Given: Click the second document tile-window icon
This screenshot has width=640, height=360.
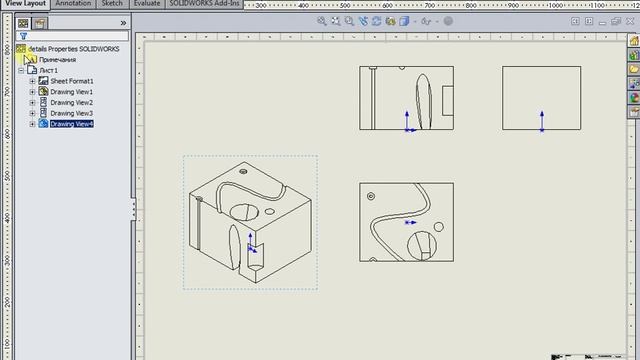Looking at the screenshot, I should click(589, 21).
